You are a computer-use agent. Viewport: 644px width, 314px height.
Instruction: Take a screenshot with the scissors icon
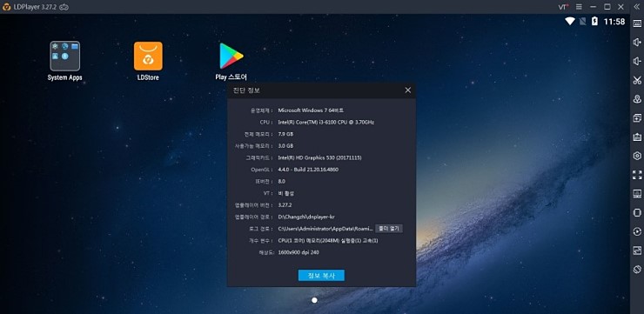(637, 80)
